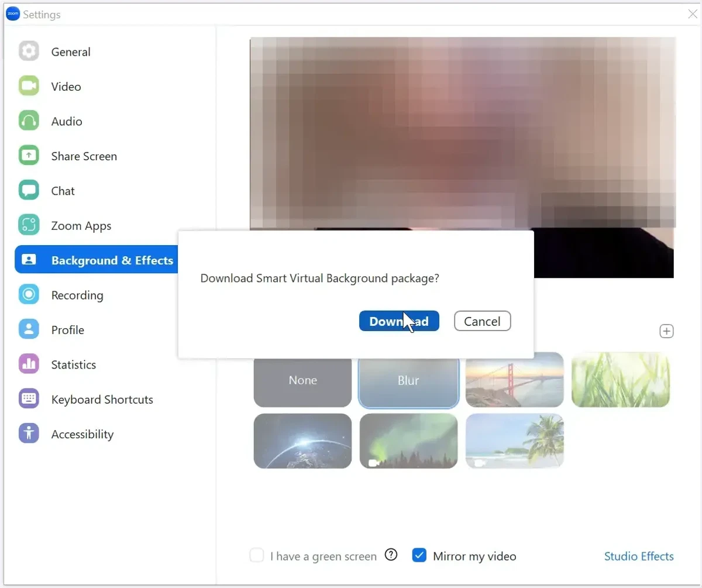
Task: Add a new virtual background with plus icon
Action: pyautogui.click(x=666, y=331)
